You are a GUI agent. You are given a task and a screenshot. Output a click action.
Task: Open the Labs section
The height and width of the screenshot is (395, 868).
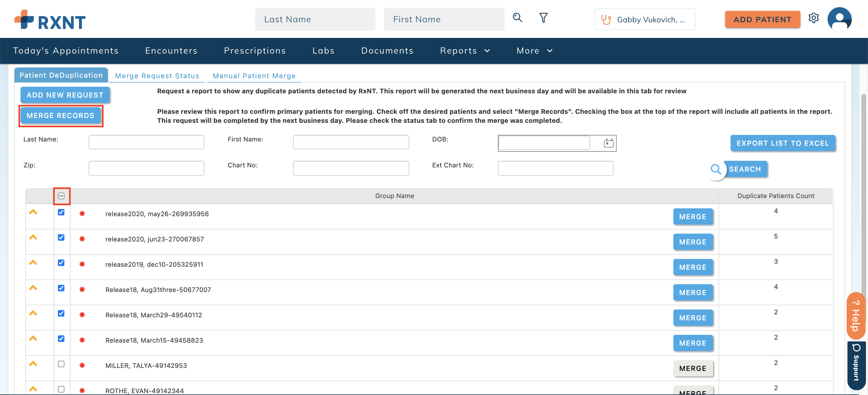(323, 51)
